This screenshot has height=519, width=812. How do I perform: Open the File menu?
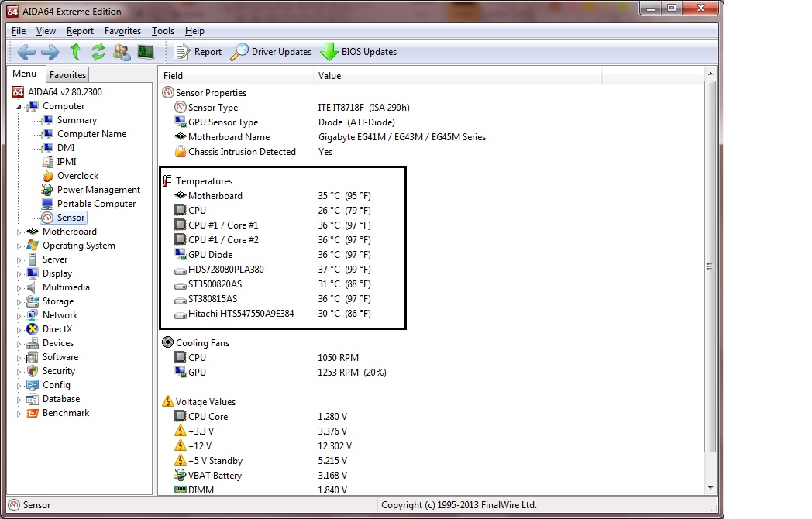(x=19, y=31)
